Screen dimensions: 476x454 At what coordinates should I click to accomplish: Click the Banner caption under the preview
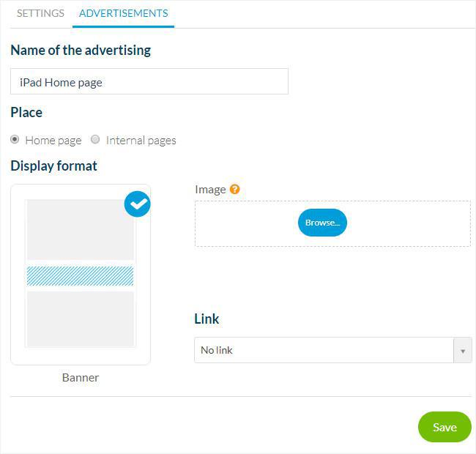81,378
